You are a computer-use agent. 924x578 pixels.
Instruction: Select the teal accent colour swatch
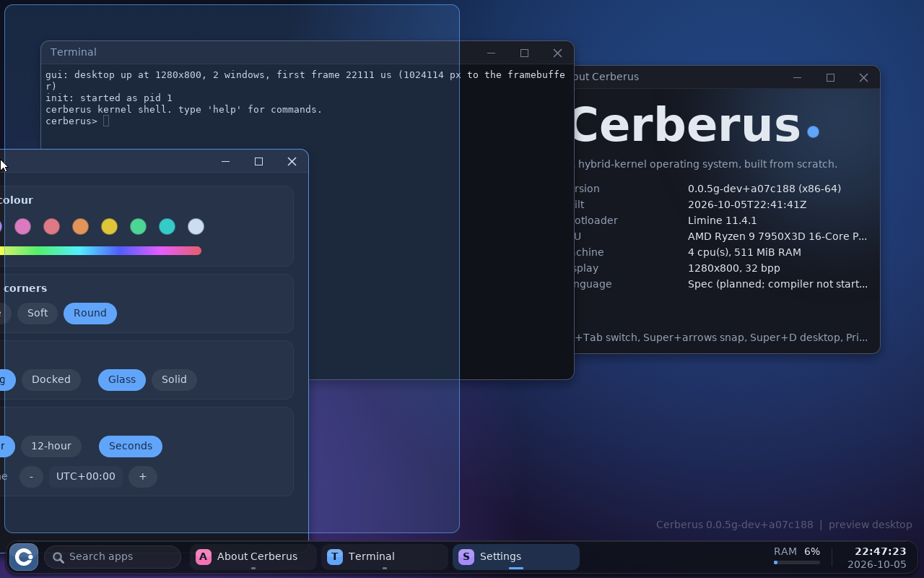pyautogui.click(x=167, y=226)
